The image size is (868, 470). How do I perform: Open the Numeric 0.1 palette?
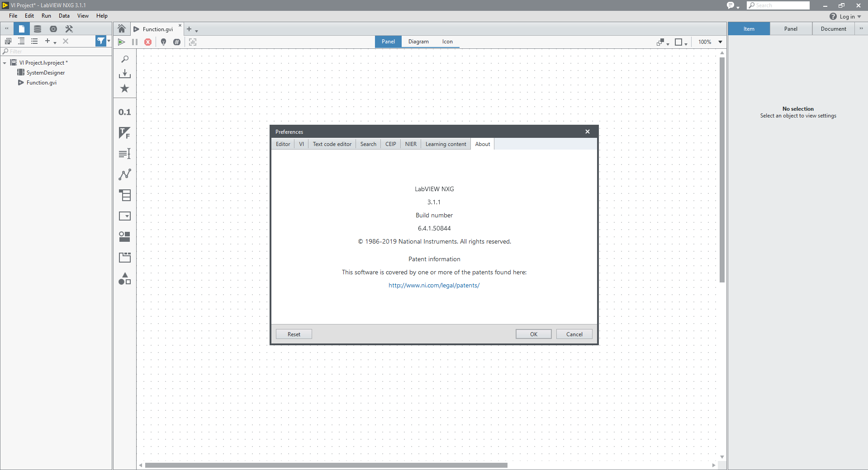coord(125,112)
